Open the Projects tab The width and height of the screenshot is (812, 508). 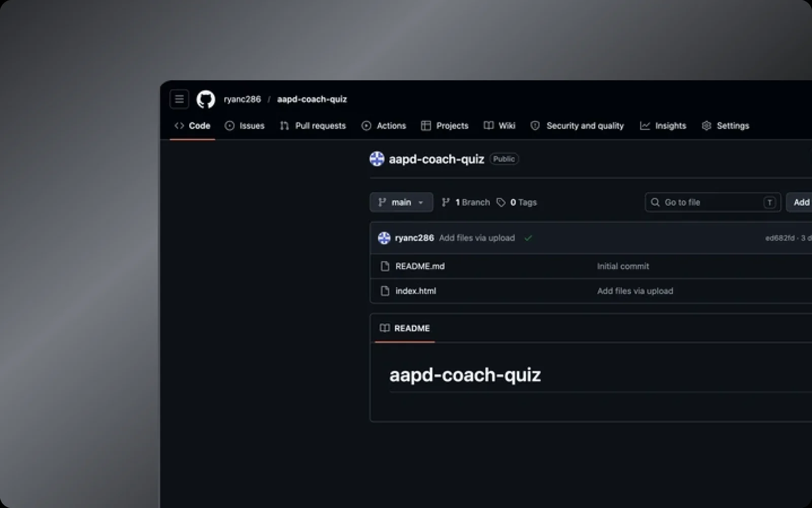point(445,125)
